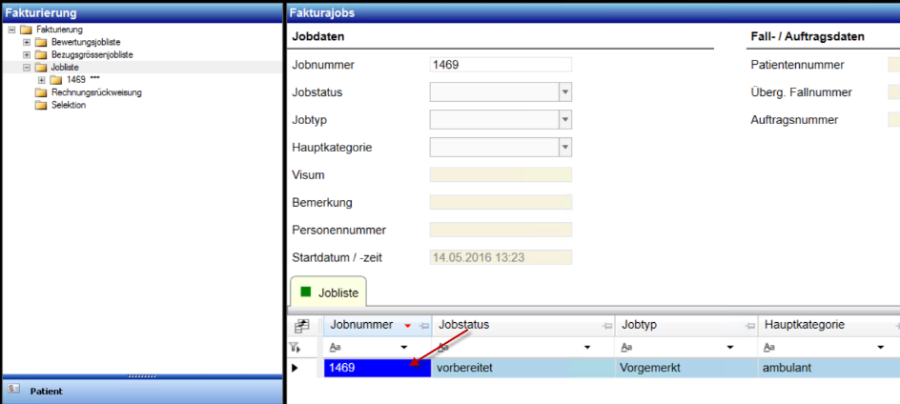Select the vorbereitet cell

pos(523,368)
